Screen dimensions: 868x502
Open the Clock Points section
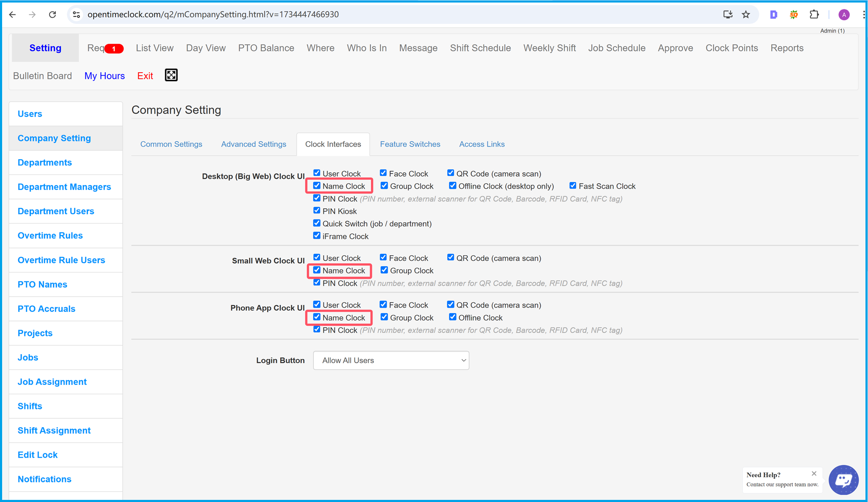[x=731, y=48]
